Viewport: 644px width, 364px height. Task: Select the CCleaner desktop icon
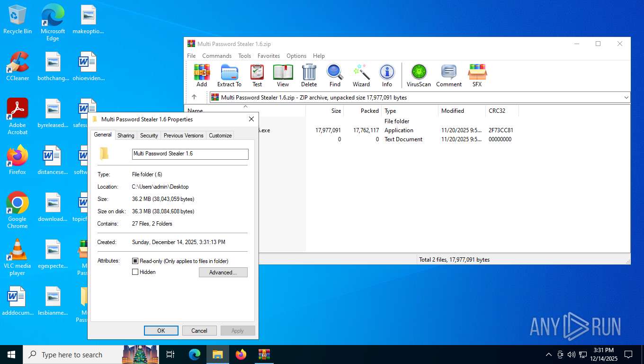(18, 66)
